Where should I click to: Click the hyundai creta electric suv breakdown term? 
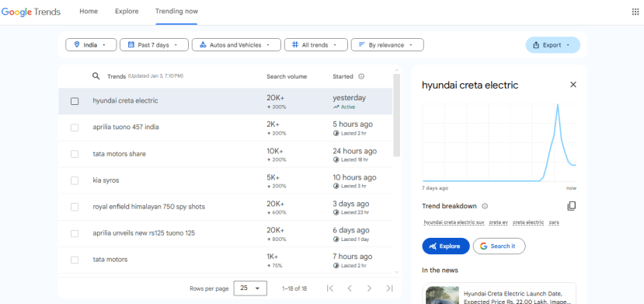pyautogui.click(x=454, y=222)
